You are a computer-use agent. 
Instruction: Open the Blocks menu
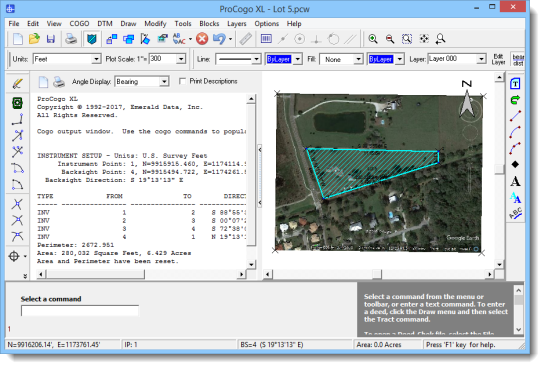tap(209, 24)
